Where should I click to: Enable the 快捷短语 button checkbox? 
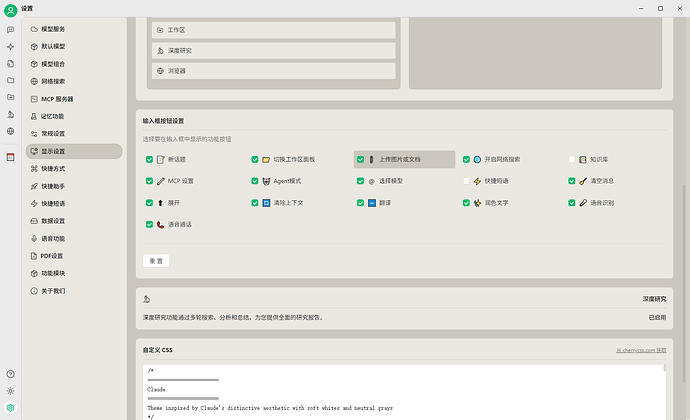click(466, 181)
